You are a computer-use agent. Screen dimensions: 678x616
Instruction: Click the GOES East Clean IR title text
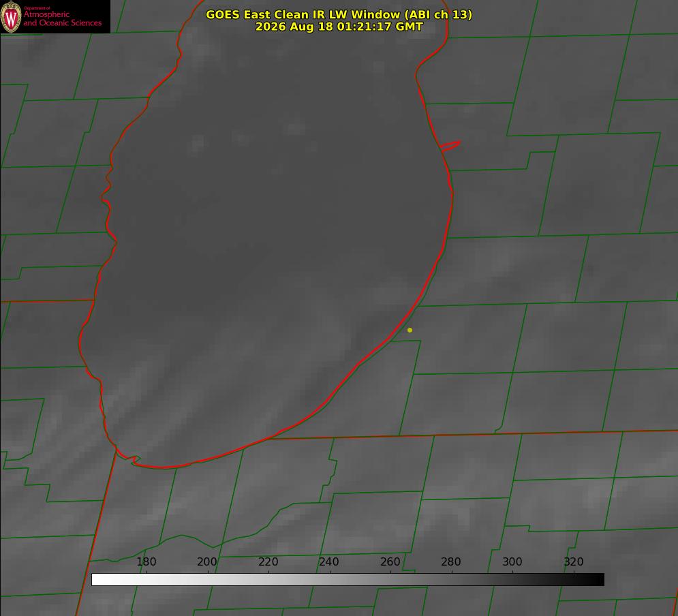pyautogui.click(x=339, y=14)
